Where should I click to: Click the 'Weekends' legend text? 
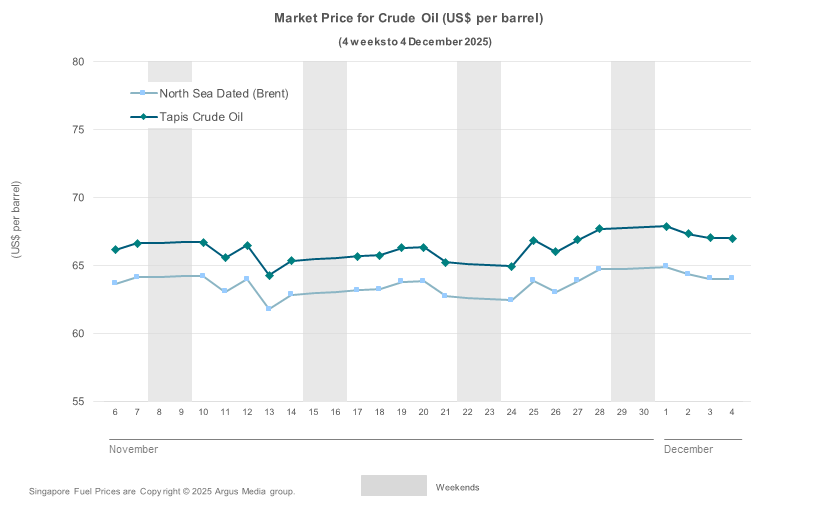pyautogui.click(x=457, y=487)
